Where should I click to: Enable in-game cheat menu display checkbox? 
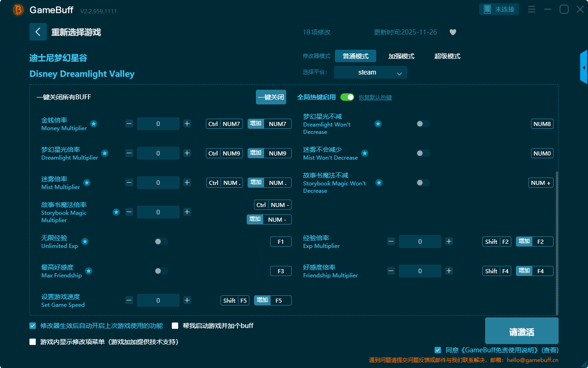pos(33,342)
